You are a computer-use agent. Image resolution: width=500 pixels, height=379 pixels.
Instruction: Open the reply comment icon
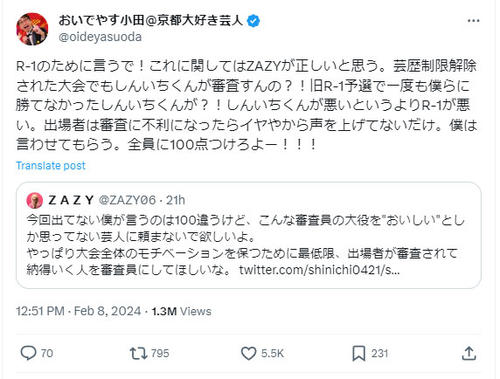tap(28, 353)
